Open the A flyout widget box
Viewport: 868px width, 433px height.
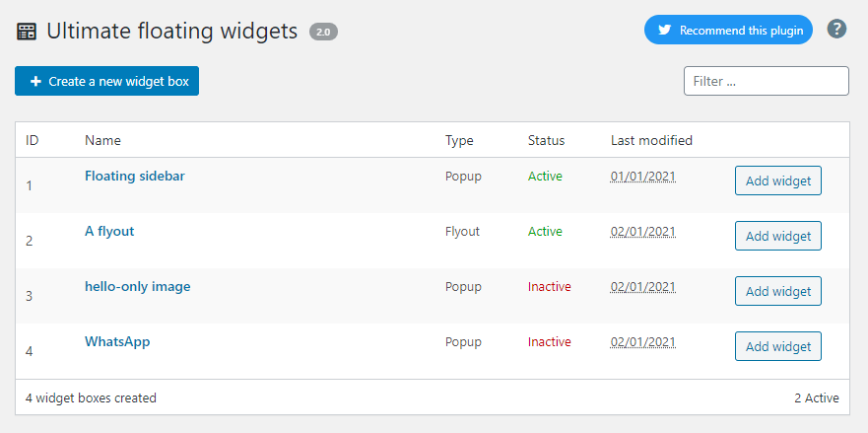click(109, 232)
